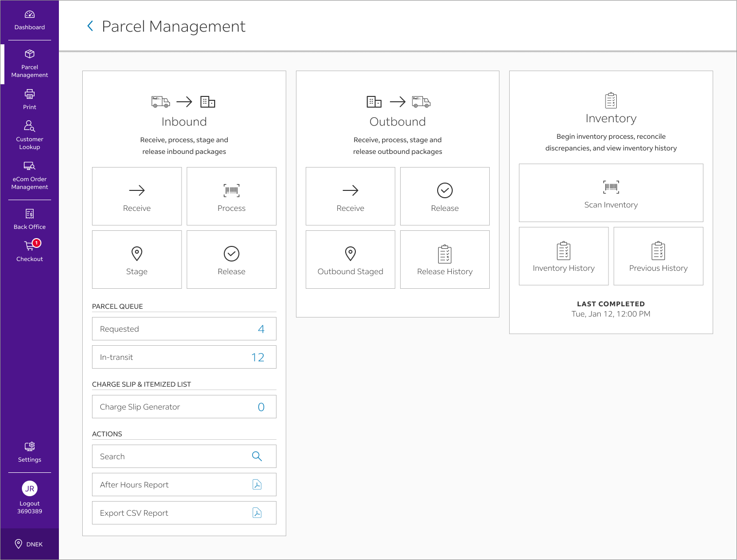Click the red checkout notification badge
The width and height of the screenshot is (737, 560).
coord(37,243)
